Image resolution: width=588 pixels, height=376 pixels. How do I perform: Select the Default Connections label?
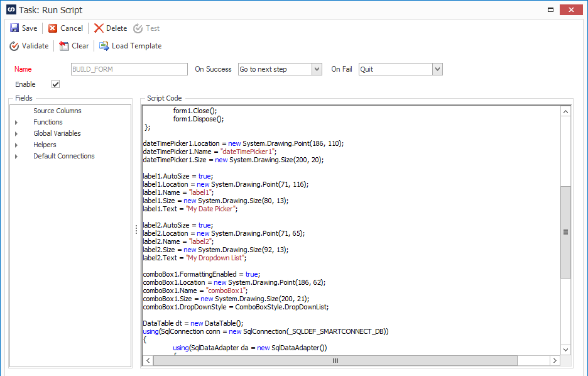63,156
